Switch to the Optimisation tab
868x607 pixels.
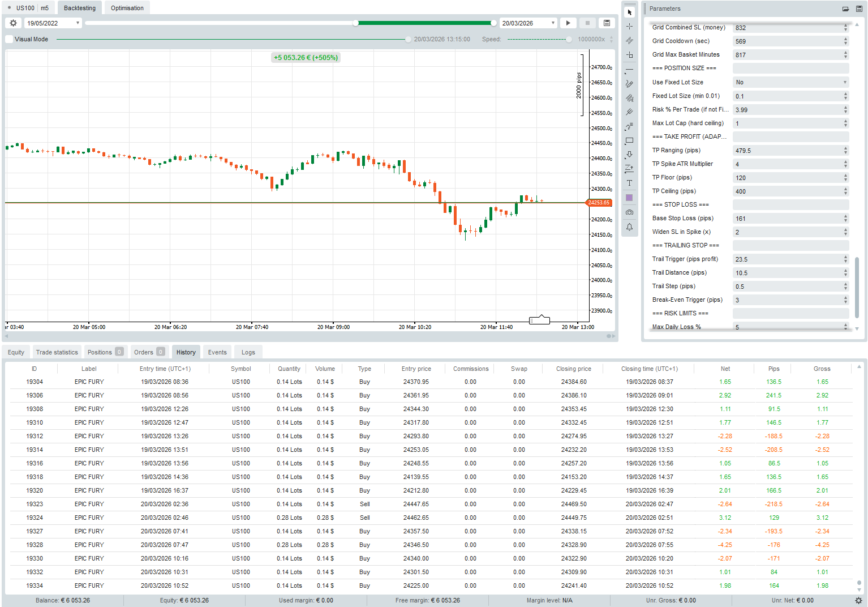(127, 8)
